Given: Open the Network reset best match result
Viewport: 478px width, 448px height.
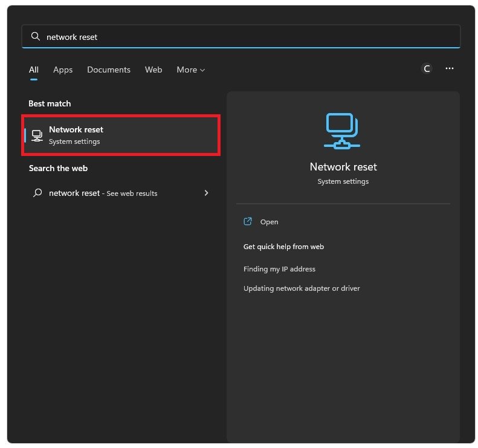Looking at the screenshot, I should click(x=121, y=135).
